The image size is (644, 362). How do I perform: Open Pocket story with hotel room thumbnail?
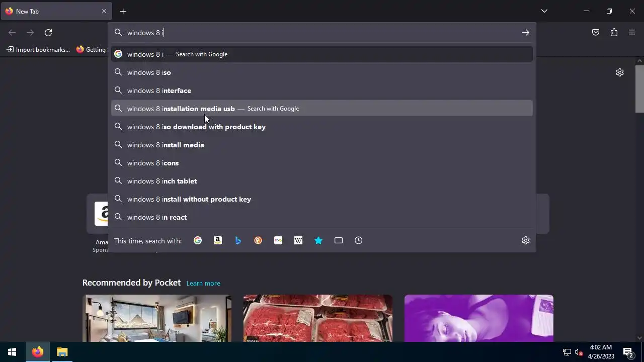157,318
